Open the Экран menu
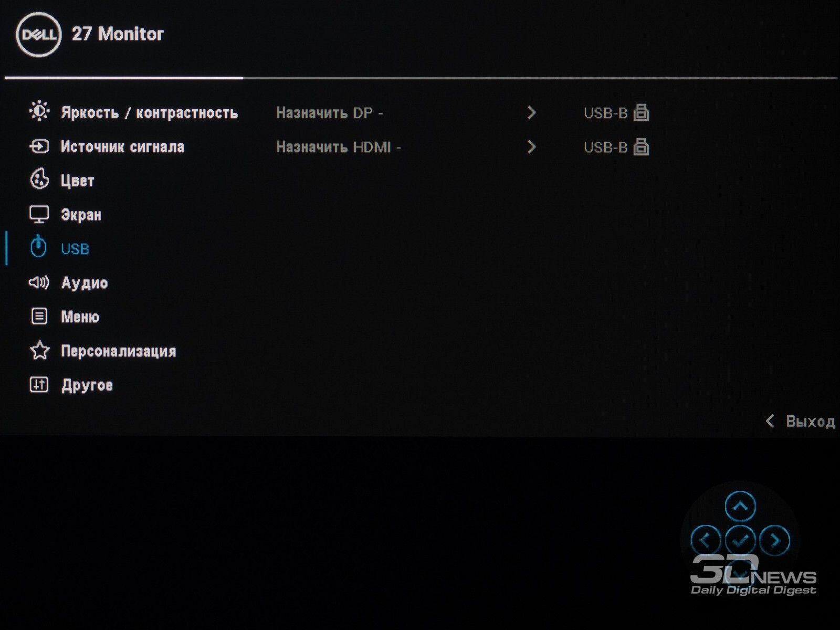Screen dimensions: 840x630 81,214
